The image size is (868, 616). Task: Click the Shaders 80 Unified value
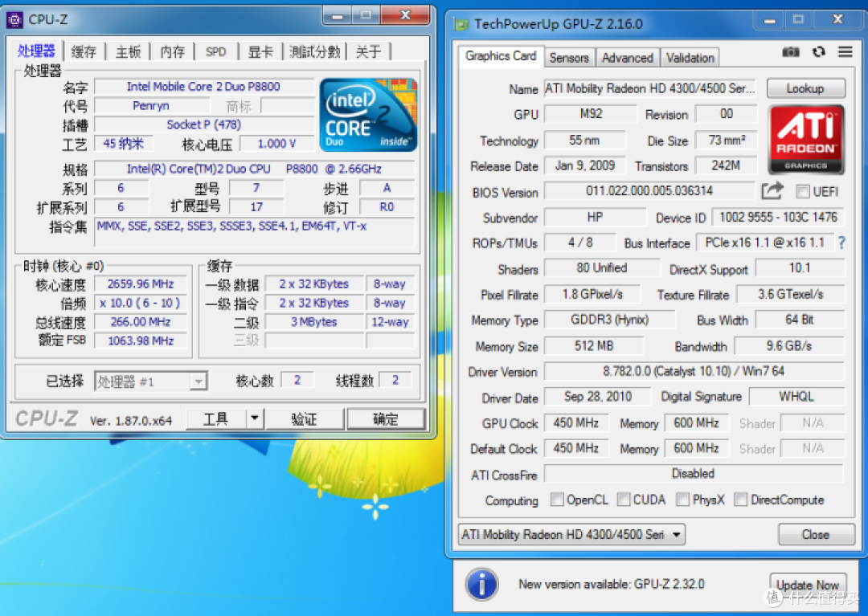click(602, 268)
